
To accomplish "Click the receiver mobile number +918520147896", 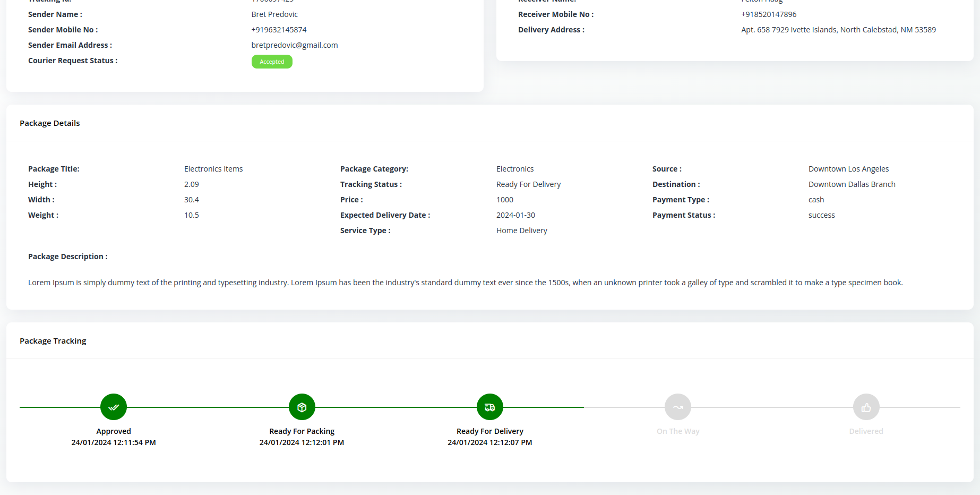I will click(769, 14).
